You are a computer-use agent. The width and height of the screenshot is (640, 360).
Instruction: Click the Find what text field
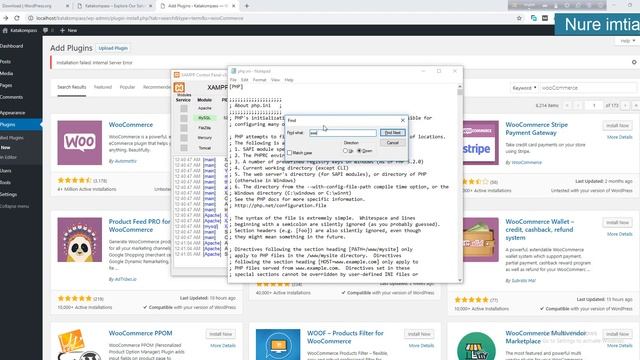[x=343, y=133]
